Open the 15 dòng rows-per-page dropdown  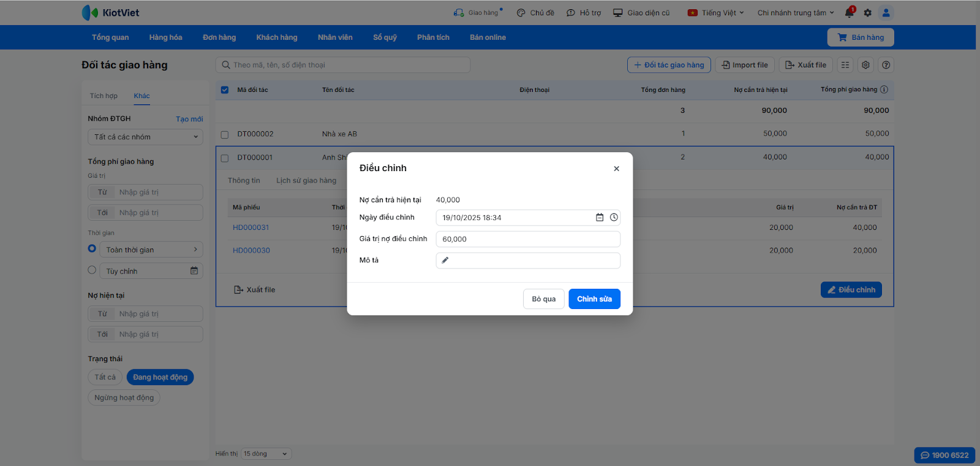coord(266,454)
